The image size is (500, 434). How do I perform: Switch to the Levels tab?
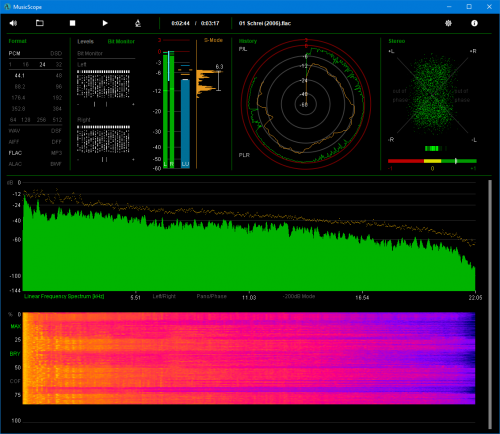(85, 41)
